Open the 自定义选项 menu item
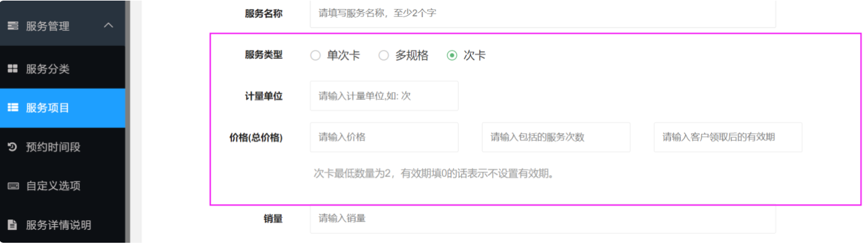The height and width of the screenshot is (244, 868). coord(63,186)
